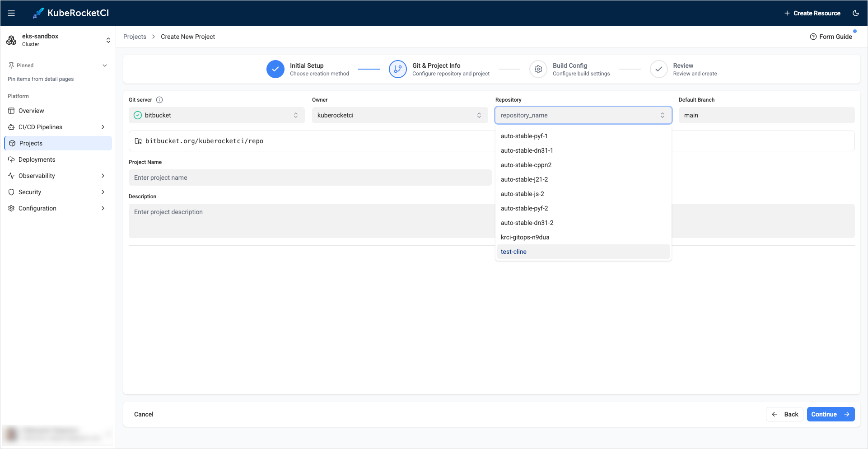Select Projects in the sidebar
Screen dimensions: 868x449
[x=58, y=143]
